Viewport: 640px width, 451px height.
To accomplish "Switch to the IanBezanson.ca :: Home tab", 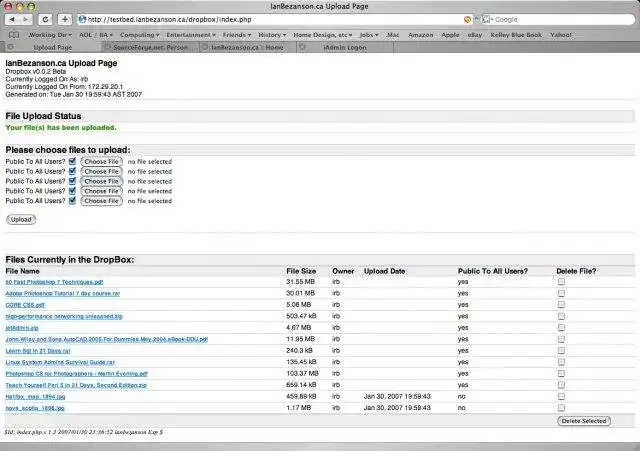I will [247, 47].
